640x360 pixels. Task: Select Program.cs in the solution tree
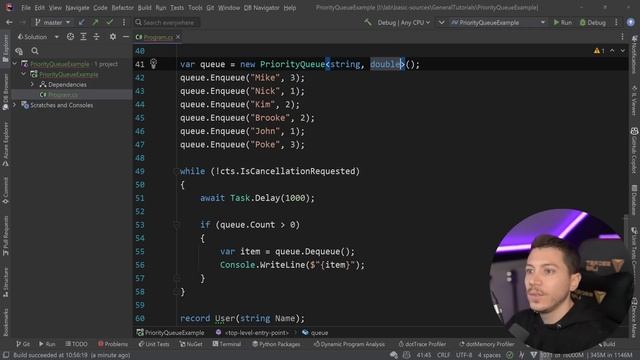62,95
